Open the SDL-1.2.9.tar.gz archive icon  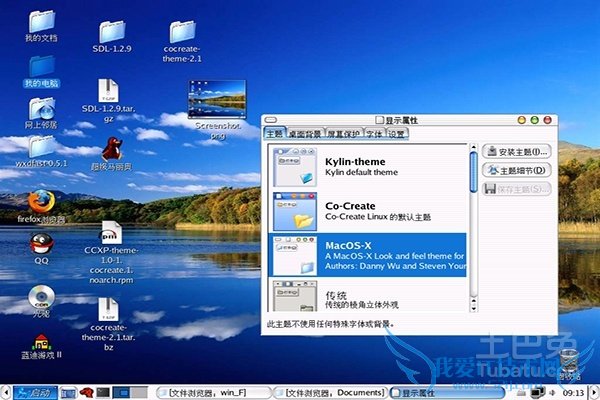coord(107,90)
